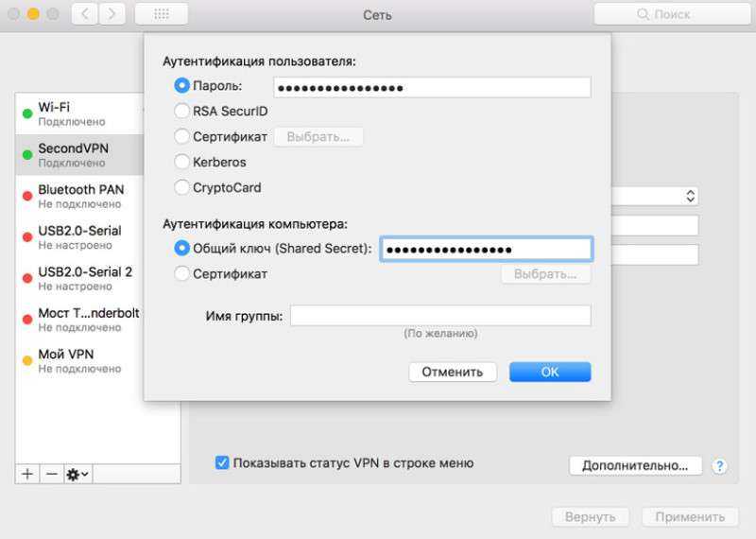Toggle Показывать статус VPN checkbox

[x=222, y=462]
